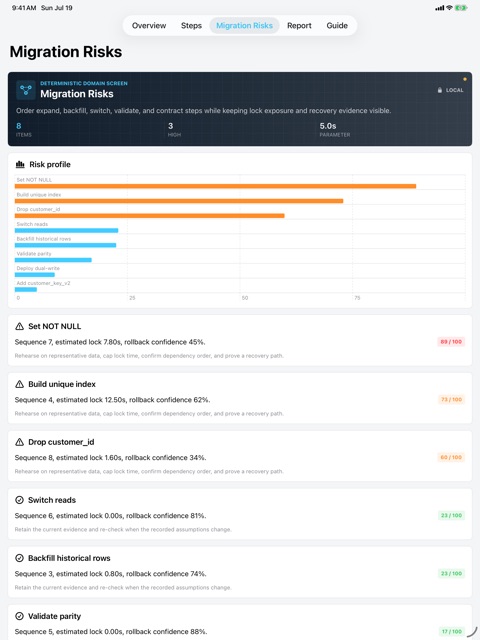Viewport: 480px width, 640px height.
Task: Click the 9:41 AM clock in status bar
Action: pos(24,8)
